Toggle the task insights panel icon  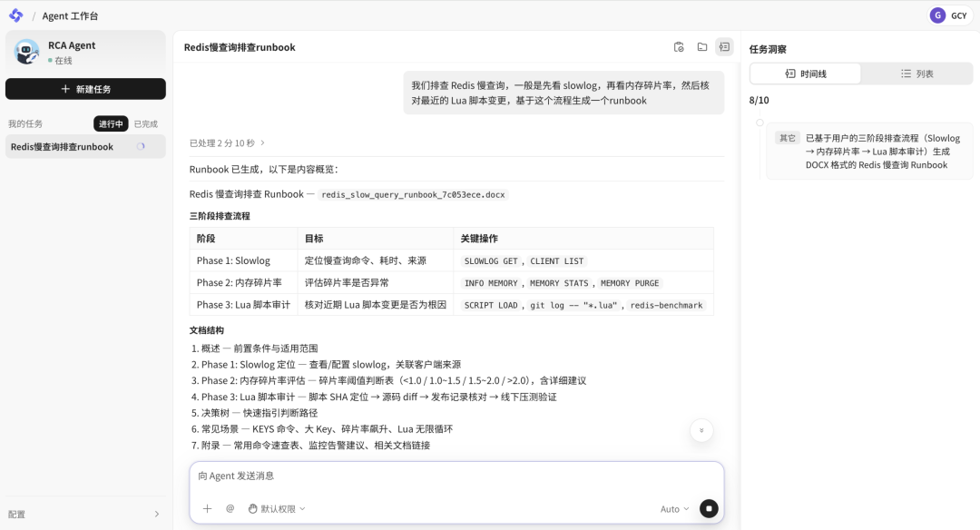724,47
